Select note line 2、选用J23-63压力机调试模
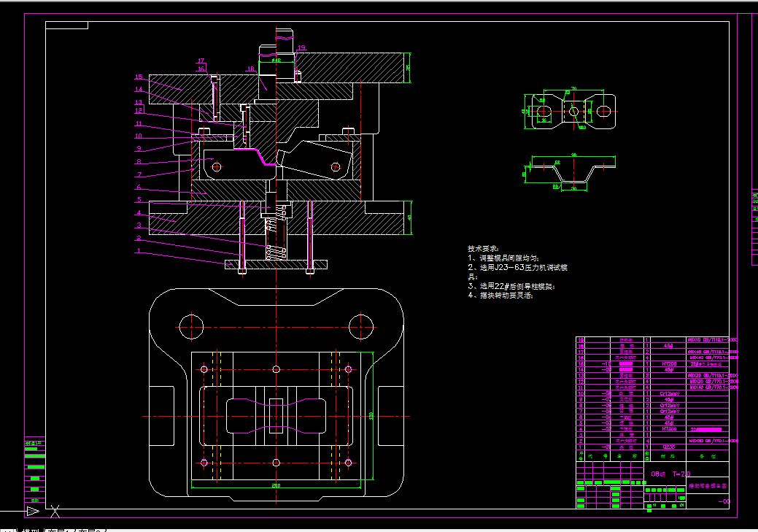This screenshot has width=758, height=532. (x=517, y=267)
